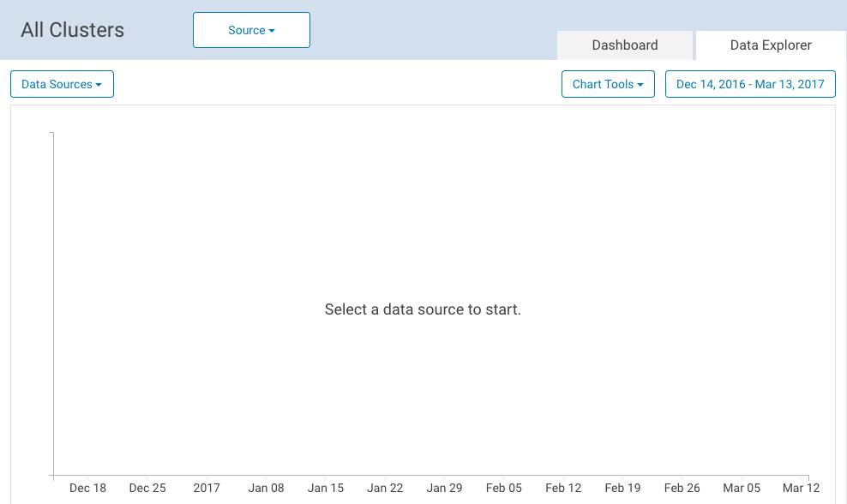This screenshot has height=504, width=847.
Task: Open the Chart Tools dropdown
Action: click(608, 84)
